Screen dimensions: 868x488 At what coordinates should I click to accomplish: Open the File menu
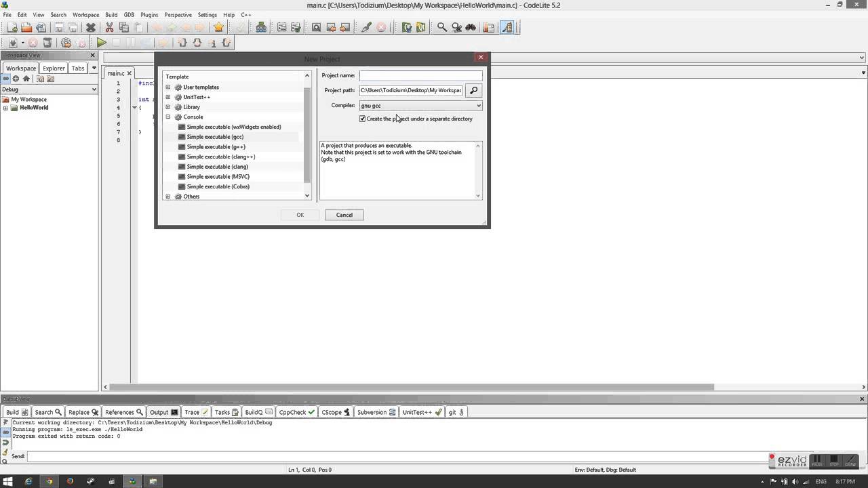[x=7, y=14]
